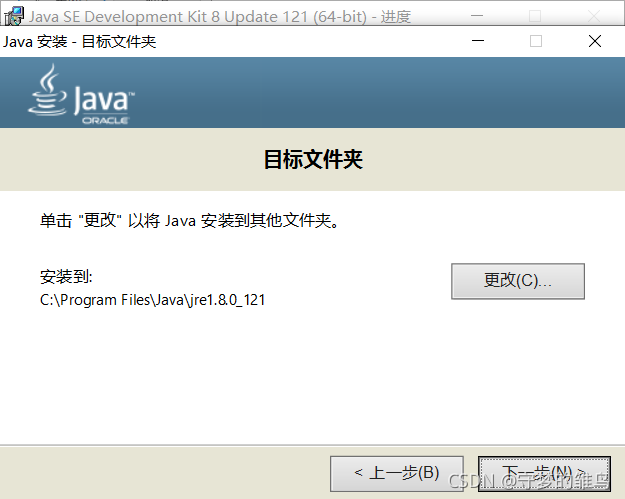Viewport: 625px width, 499px height.
Task: Click the installer icon in JDK progress window title
Action: point(14,16)
